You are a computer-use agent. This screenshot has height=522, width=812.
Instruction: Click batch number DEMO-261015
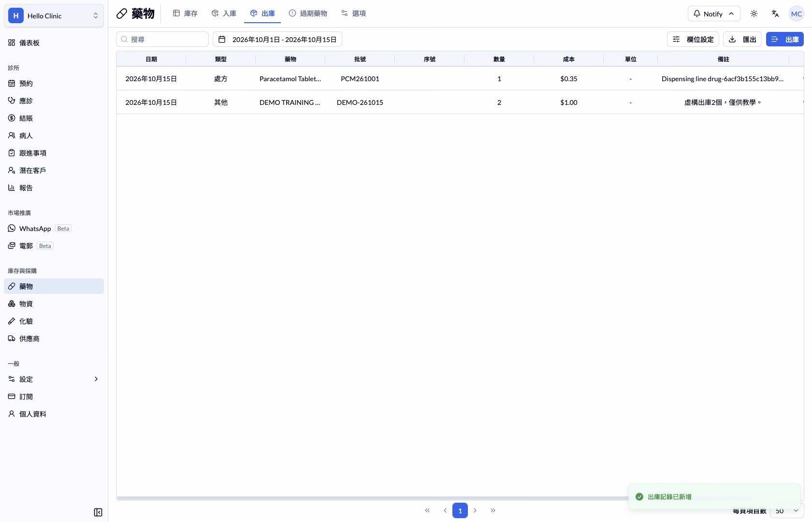[x=360, y=102]
